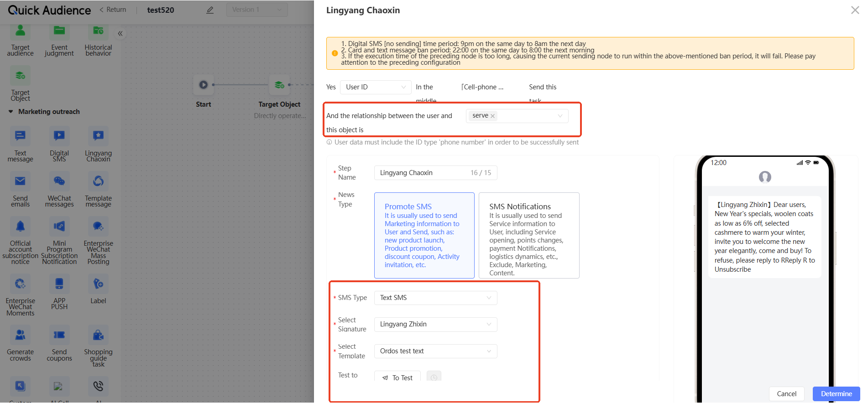Viewport: 868px width, 403px height.
Task: Select the Lingyang Chaoxin sidebar icon
Action: 98,136
